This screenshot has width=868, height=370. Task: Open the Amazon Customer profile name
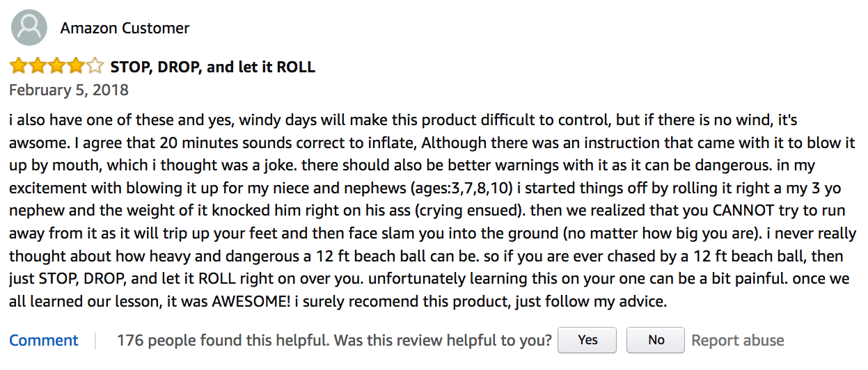click(x=125, y=29)
